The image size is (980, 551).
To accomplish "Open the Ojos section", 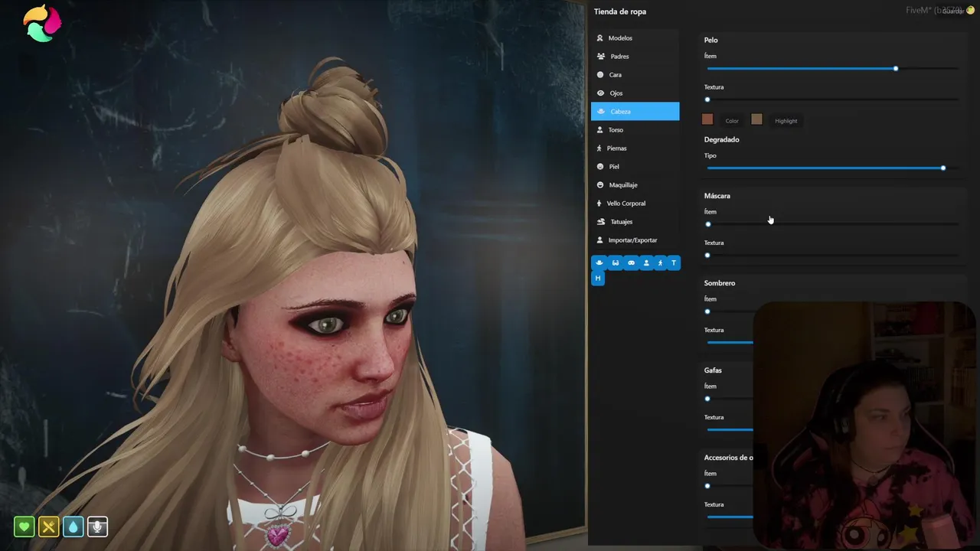I will pos(635,93).
